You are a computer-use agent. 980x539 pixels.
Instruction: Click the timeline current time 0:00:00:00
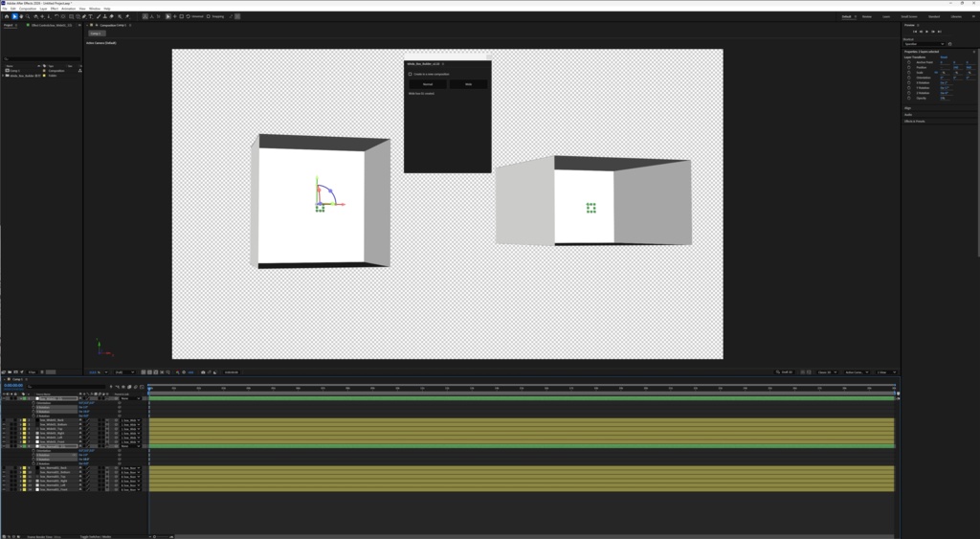point(13,385)
